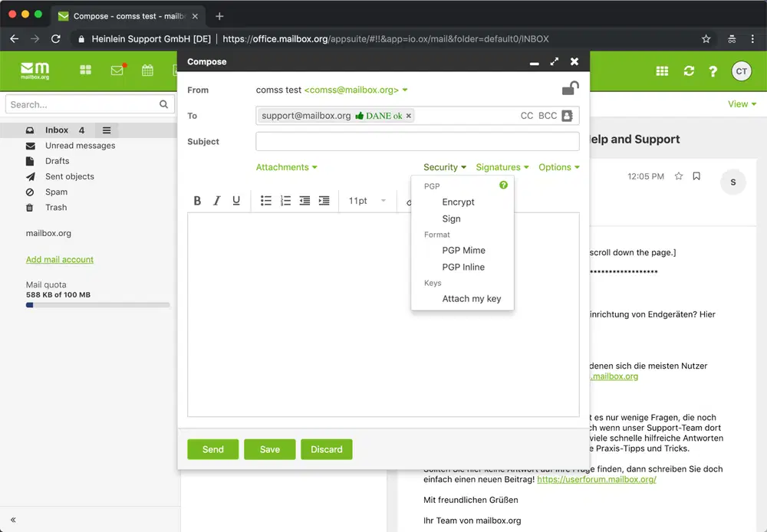Viewport: 767px width, 532px height.
Task: Click the mailbox.org logo
Action: [35, 71]
